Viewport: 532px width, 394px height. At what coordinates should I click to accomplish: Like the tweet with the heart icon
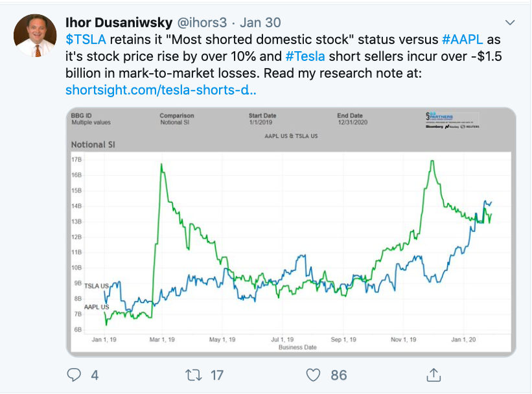coord(314,375)
